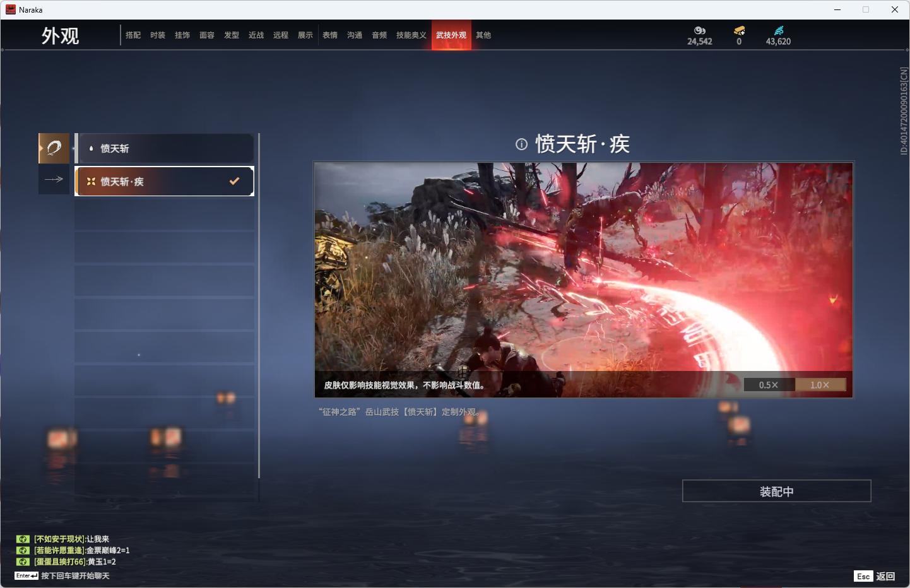This screenshot has width=910, height=588.
Task: Select the slash skill category icon
Action: tap(54, 148)
